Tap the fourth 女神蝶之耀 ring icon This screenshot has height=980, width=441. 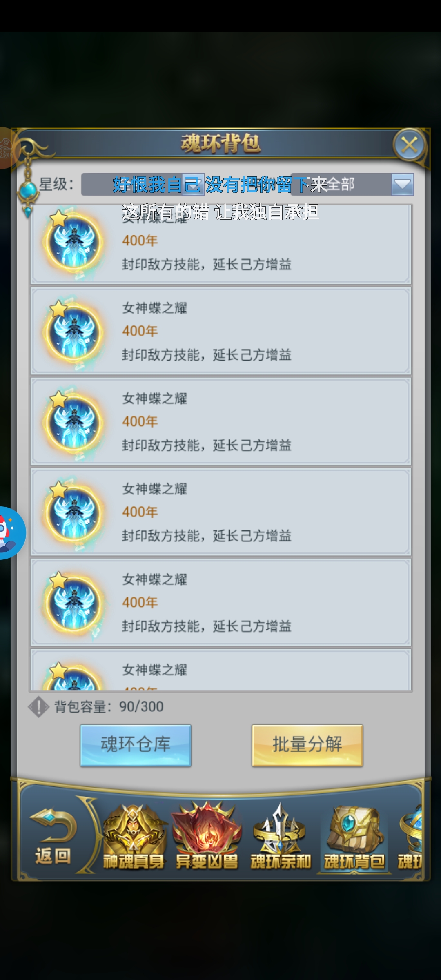(74, 513)
